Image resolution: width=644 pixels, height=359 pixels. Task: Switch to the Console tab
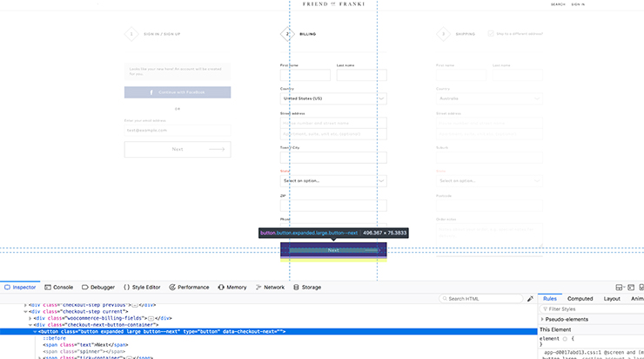(58, 287)
